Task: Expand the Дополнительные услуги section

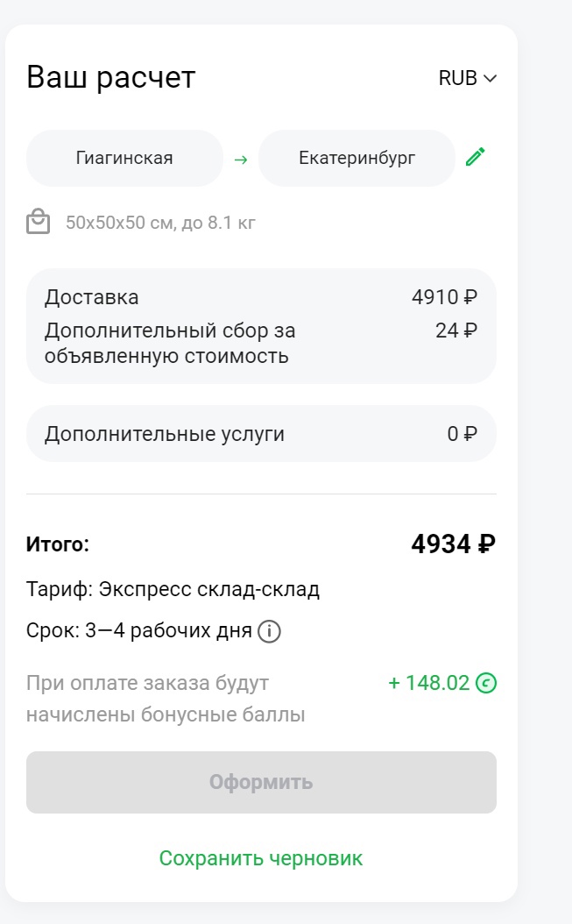Action: click(261, 434)
